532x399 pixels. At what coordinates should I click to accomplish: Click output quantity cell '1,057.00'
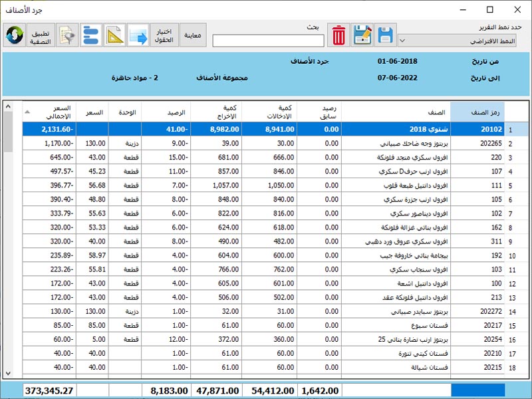pos(216,186)
